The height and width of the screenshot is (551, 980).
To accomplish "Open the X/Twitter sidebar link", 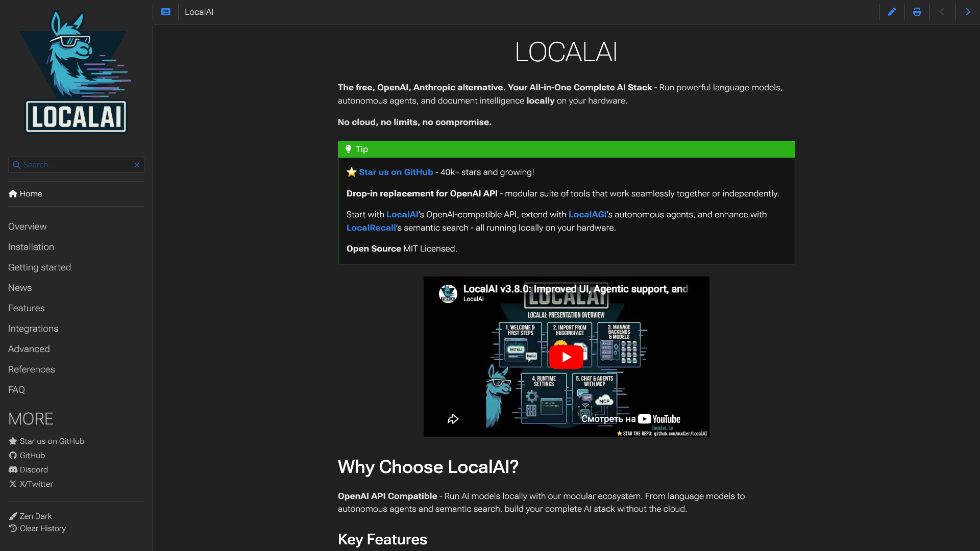I will (x=31, y=484).
